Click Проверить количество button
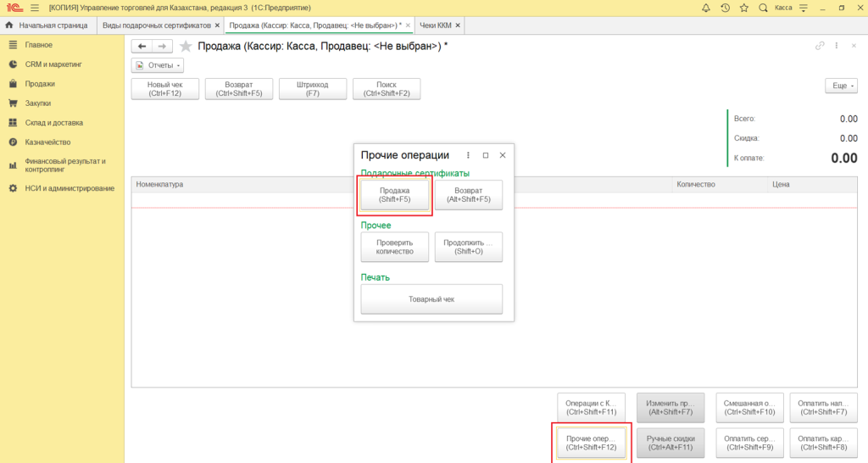 click(395, 247)
